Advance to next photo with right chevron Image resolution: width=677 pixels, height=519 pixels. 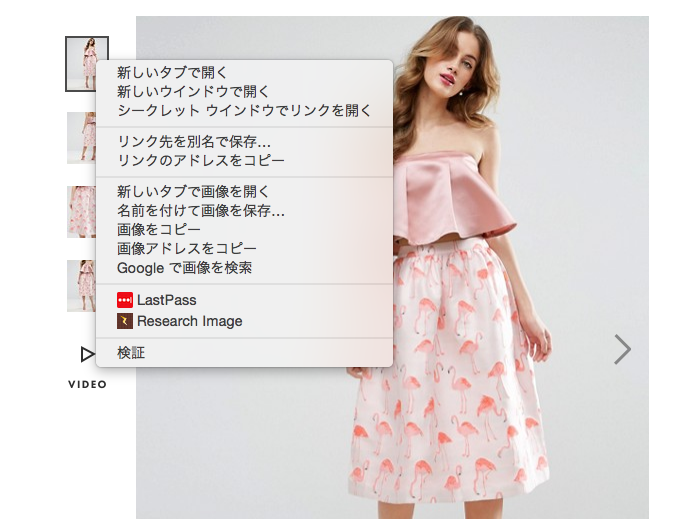point(622,349)
